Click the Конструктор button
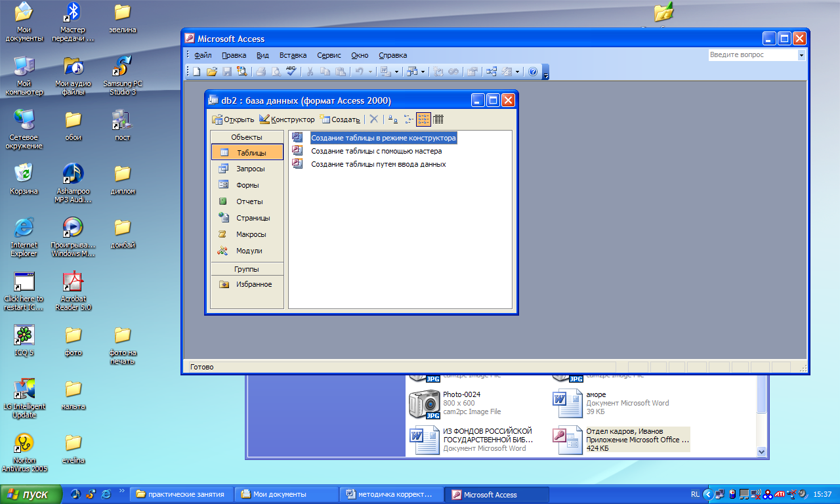Image resolution: width=840 pixels, height=504 pixels. pyautogui.click(x=287, y=119)
